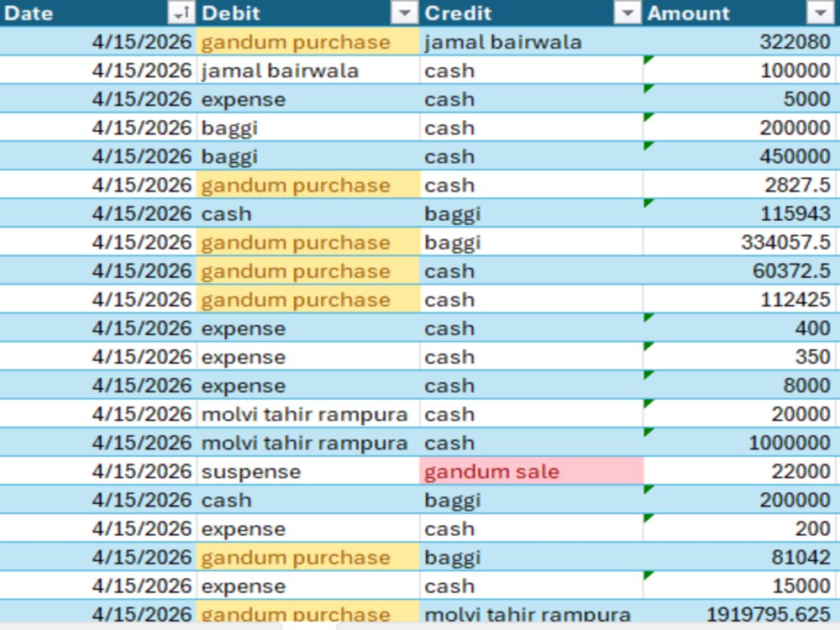Select 'cash' credit in the 60372.5 row
840x630 pixels.
532,270
